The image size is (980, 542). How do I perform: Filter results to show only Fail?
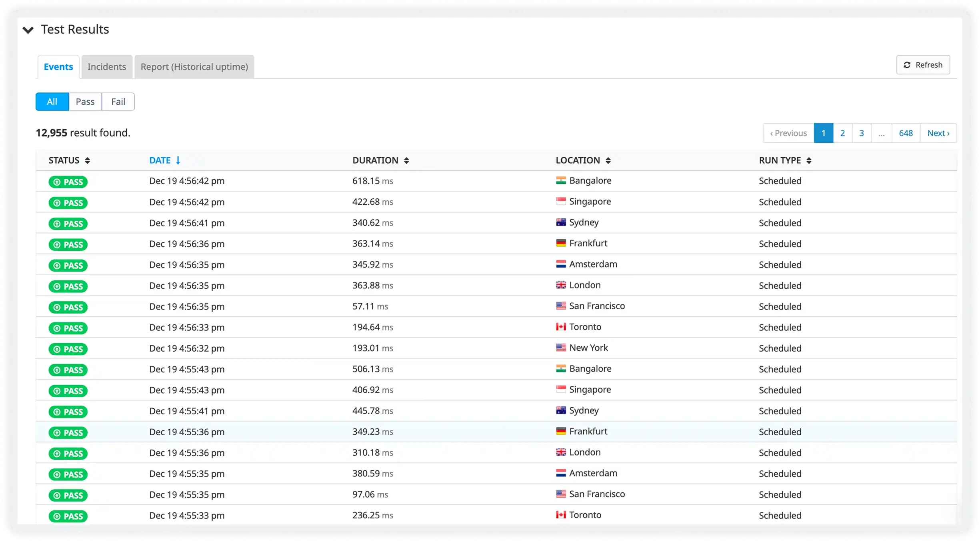pyautogui.click(x=118, y=102)
